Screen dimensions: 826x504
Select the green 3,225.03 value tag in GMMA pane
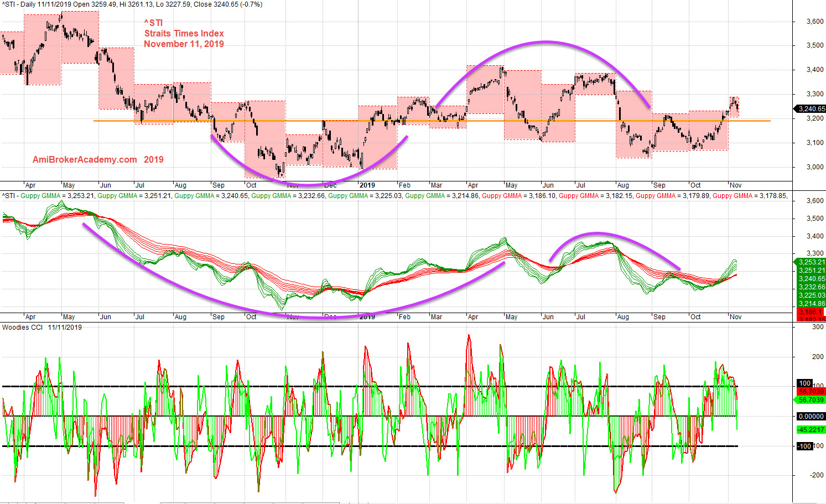click(x=811, y=295)
